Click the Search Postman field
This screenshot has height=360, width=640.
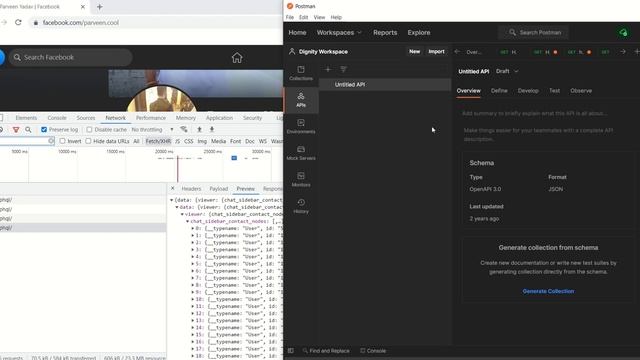pyautogui.click(x=533, y=32)
